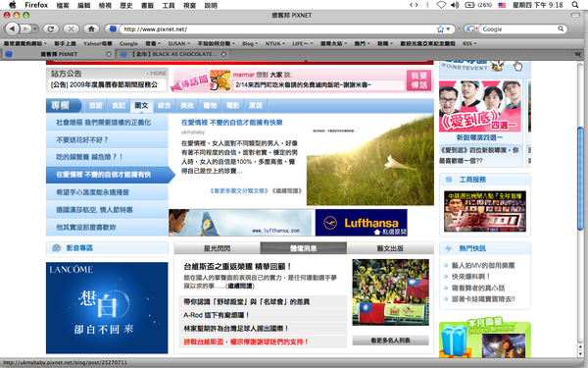Image resolution: width=588 pixels, height=368 pixels.
Task: Click the 看更多名人列表 button
Action: (390, 341)
